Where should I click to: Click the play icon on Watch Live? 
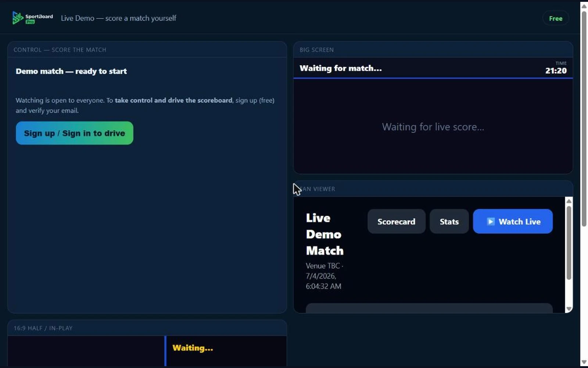click(491, 222)
